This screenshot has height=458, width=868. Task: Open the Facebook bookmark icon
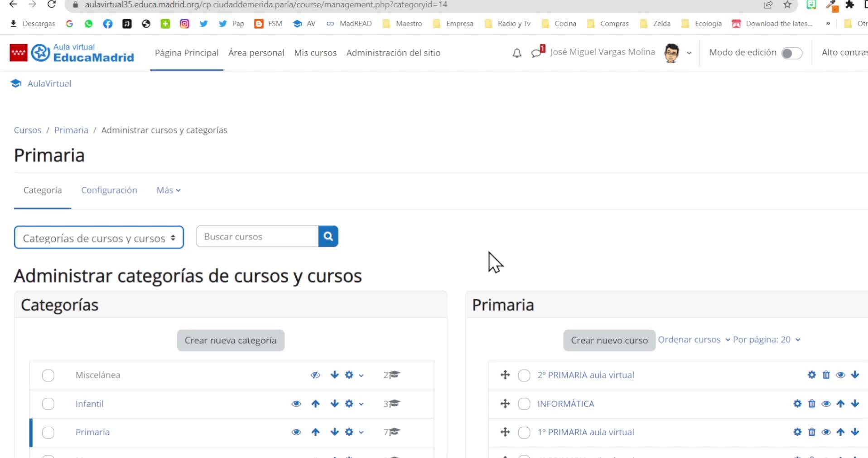108,24
